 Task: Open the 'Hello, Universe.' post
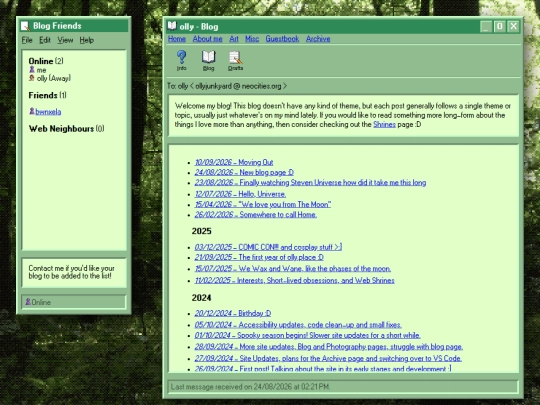tap(240, 194)
